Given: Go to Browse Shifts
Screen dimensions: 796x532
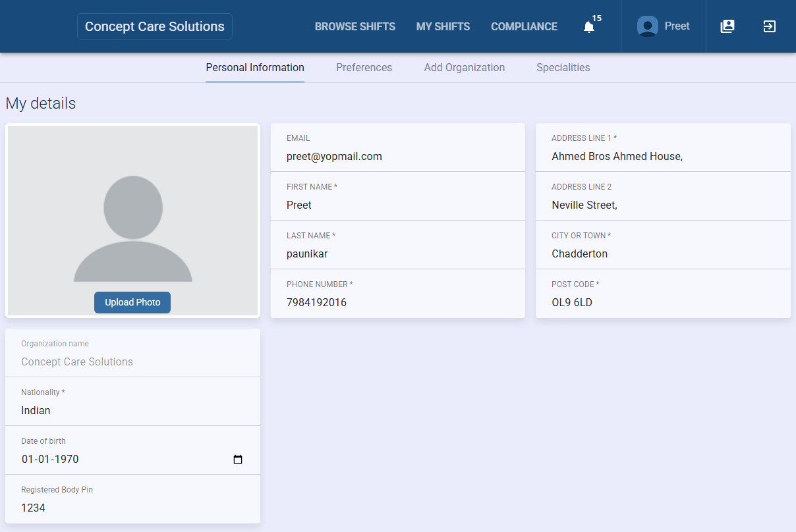Looking at the screenshot, I should tap(355, 26).
